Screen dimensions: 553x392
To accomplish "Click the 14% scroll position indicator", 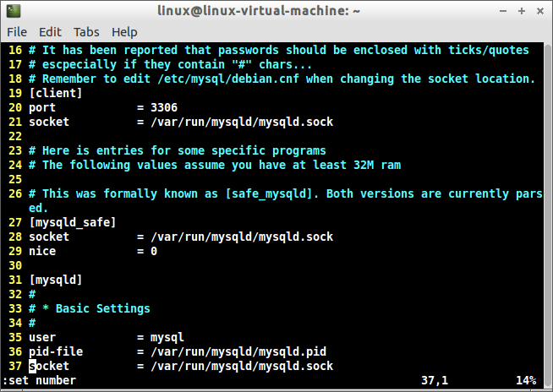I will (x=525, y=381).
